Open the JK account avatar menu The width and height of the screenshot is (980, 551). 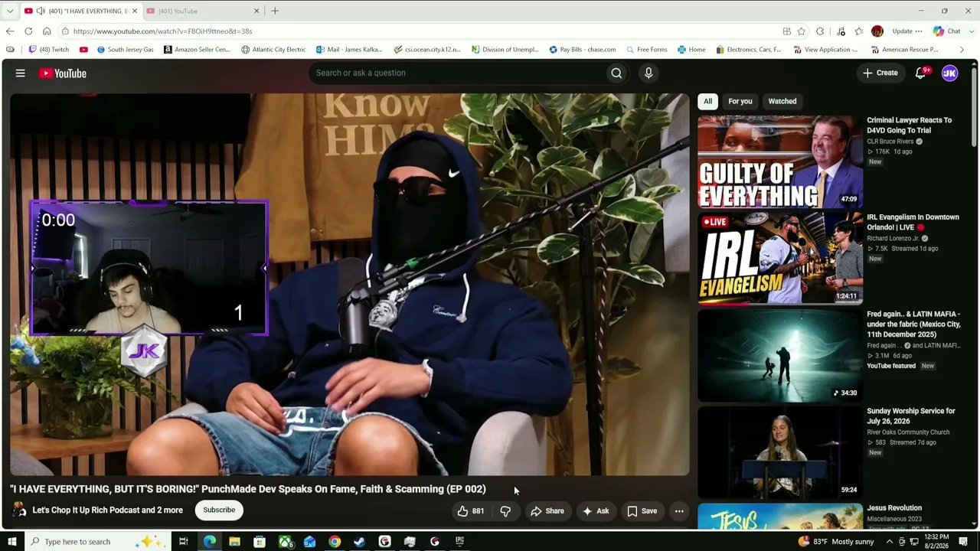[949, 73]
